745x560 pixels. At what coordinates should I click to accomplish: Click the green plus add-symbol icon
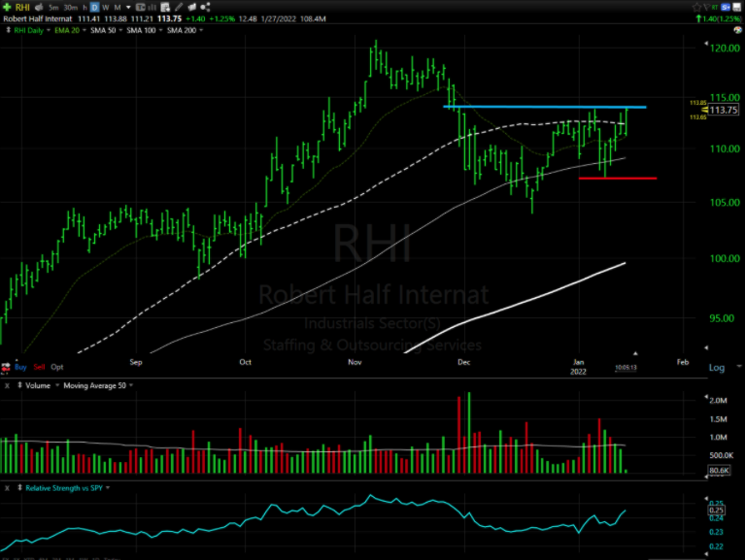tap(7, 7)
